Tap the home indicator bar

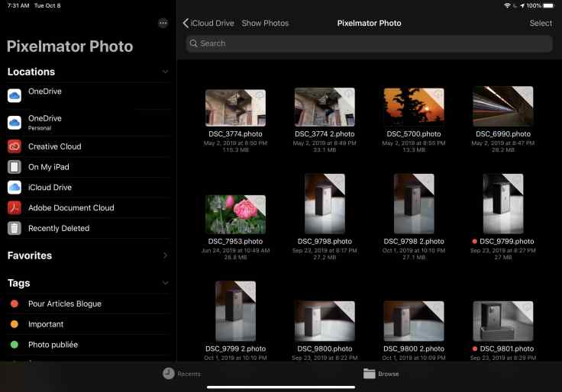281,387
